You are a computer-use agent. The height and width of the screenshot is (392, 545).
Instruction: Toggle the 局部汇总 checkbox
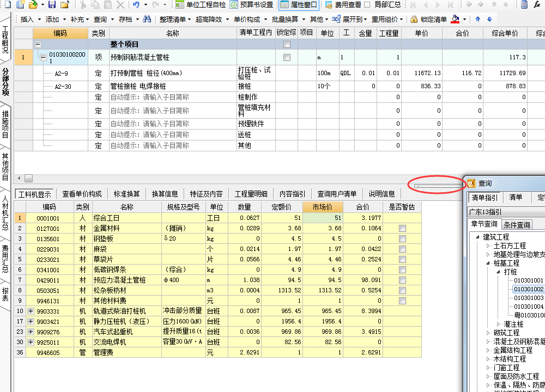pyautogui.click(x=367, y=4)
